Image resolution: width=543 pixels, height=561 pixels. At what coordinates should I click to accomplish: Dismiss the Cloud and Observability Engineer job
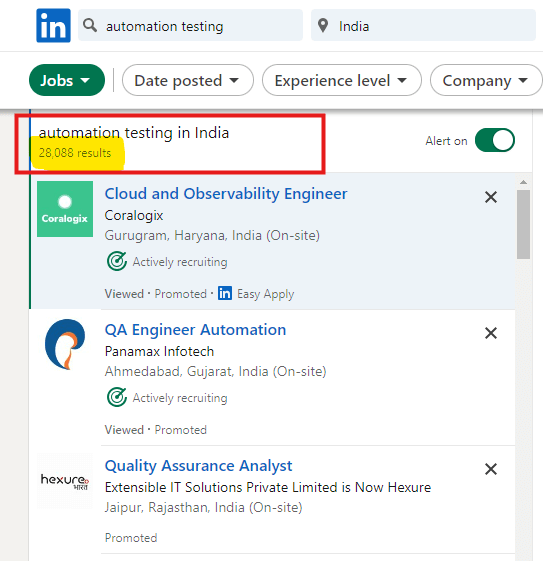point(491,197)
